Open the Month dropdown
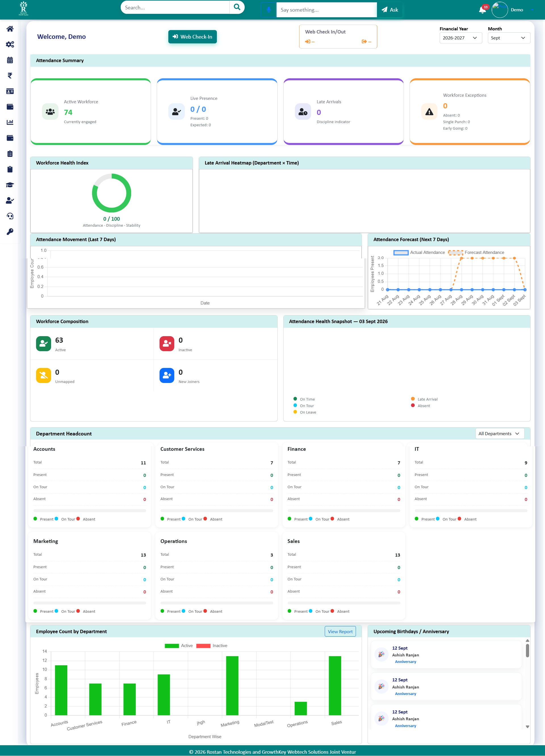 (509, 38)
